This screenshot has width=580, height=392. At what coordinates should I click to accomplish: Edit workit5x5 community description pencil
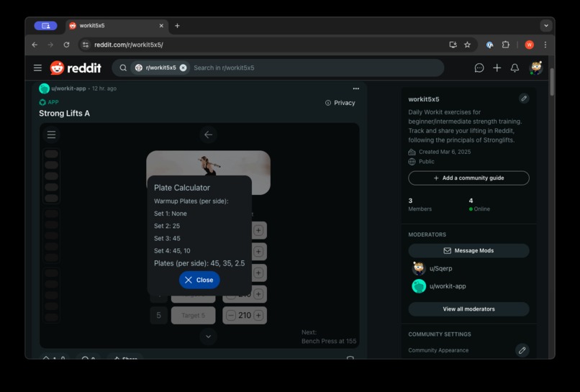pos(524,99)
